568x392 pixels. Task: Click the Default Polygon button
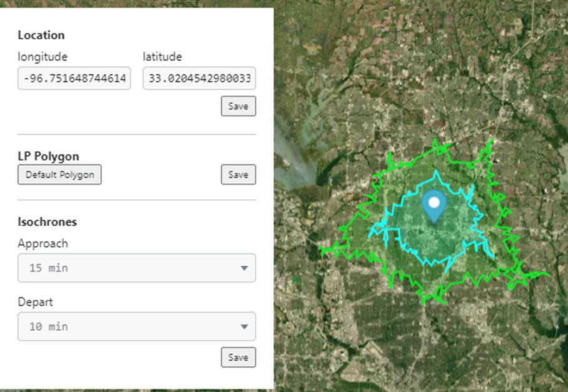pyautogui.click(x=60, y=174)
